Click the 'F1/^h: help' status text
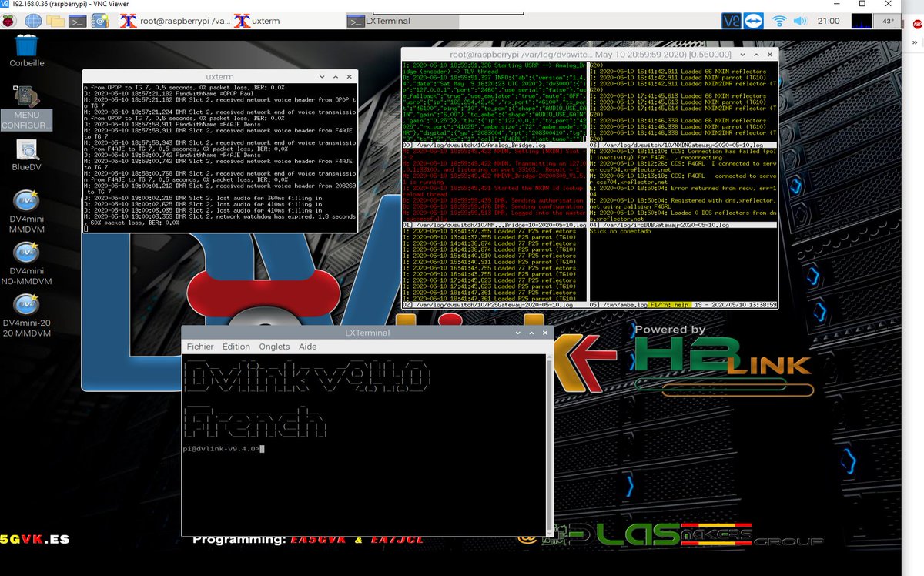Screen dimensions: 924x576 coord(671,306)
